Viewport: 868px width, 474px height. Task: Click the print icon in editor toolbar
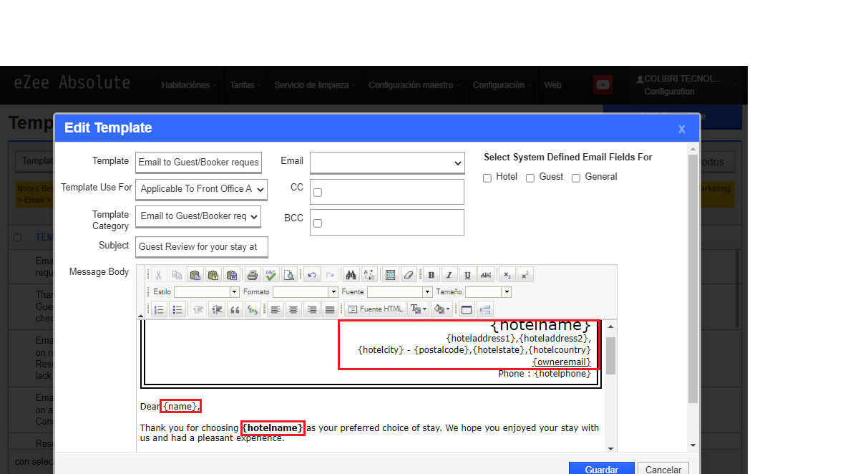point(253,275)
